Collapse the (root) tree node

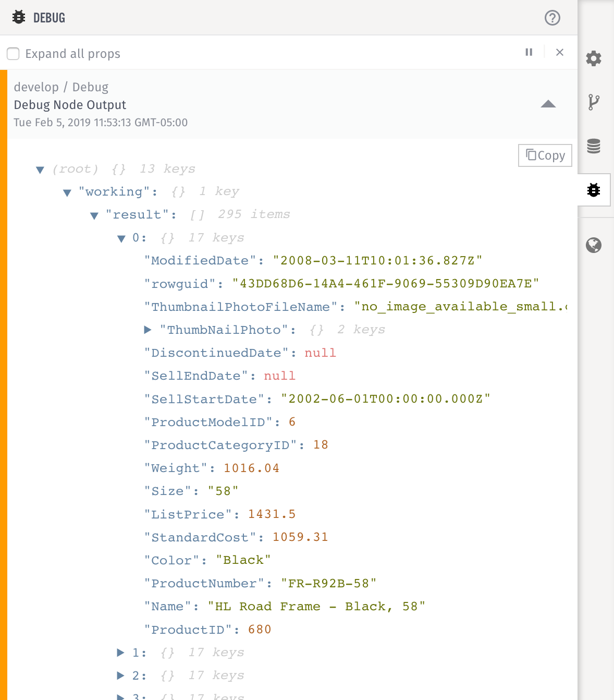[40, 170]
